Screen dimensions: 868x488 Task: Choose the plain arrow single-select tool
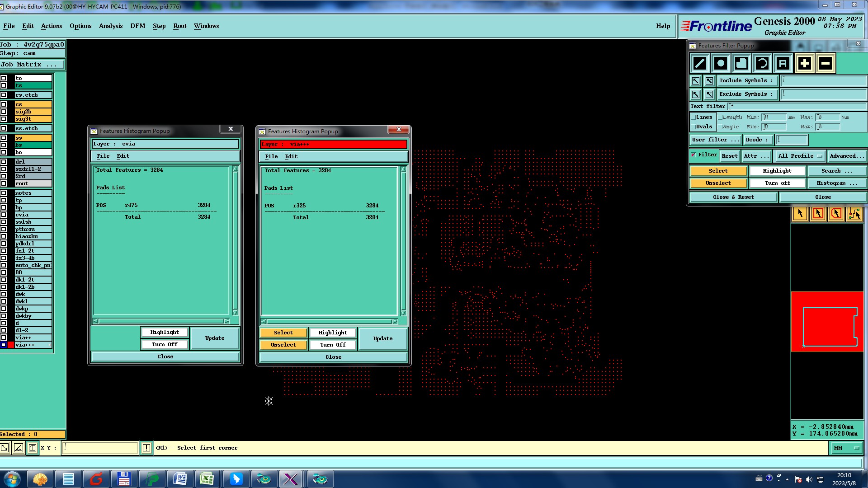click(800, 213)
